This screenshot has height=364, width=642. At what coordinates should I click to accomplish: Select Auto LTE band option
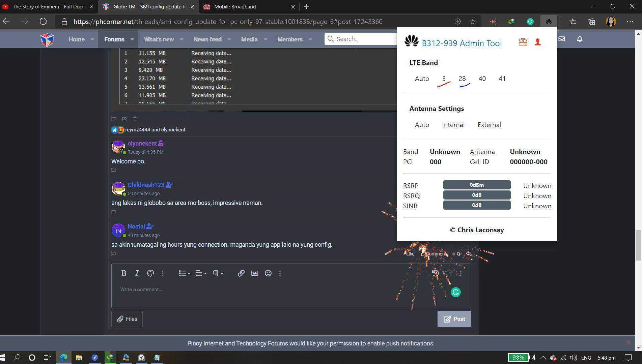point(422,79)
